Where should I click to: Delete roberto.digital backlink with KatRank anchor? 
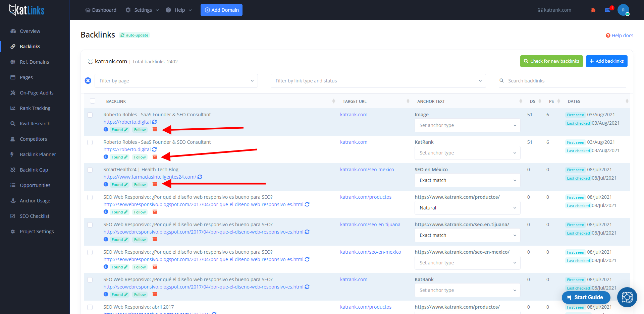tap(155, 157)
